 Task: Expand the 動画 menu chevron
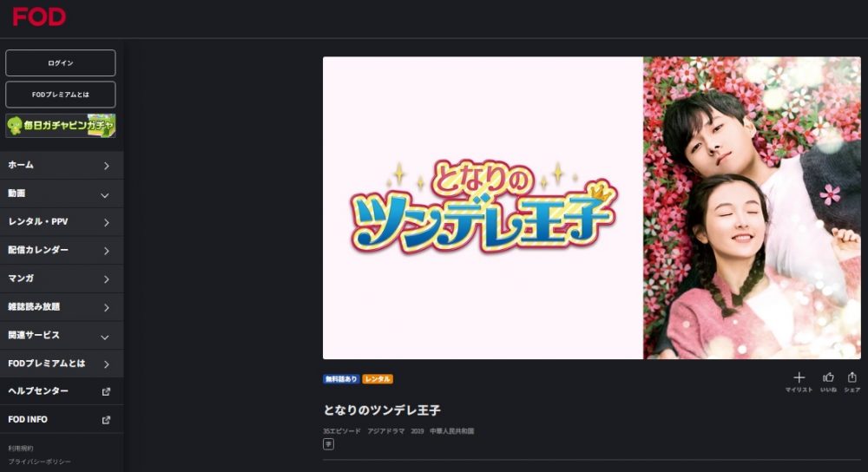(x=105, y=194)
